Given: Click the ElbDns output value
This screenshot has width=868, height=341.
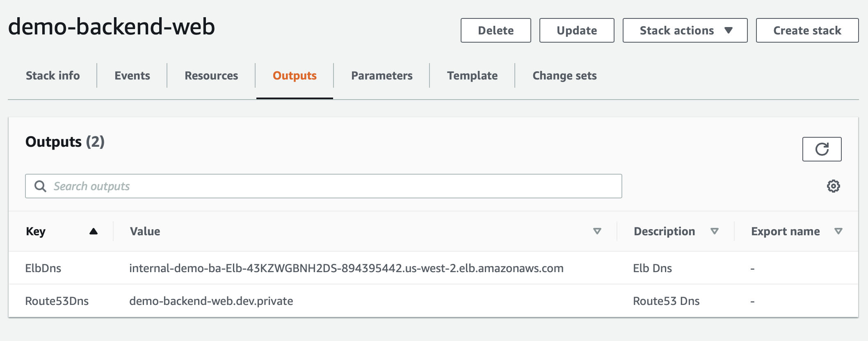Looking at the screenshot, I should [x=346, y=268].
